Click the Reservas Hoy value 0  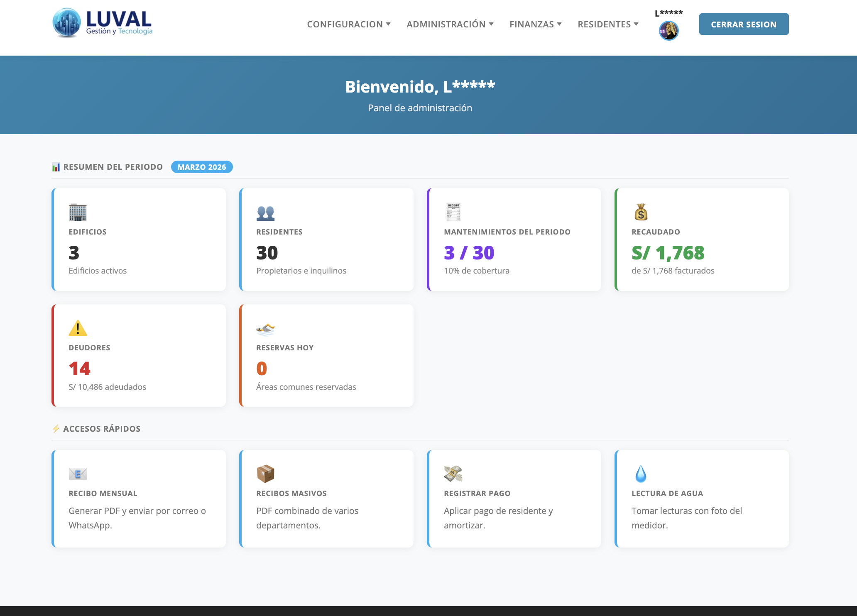coord(262,369)
